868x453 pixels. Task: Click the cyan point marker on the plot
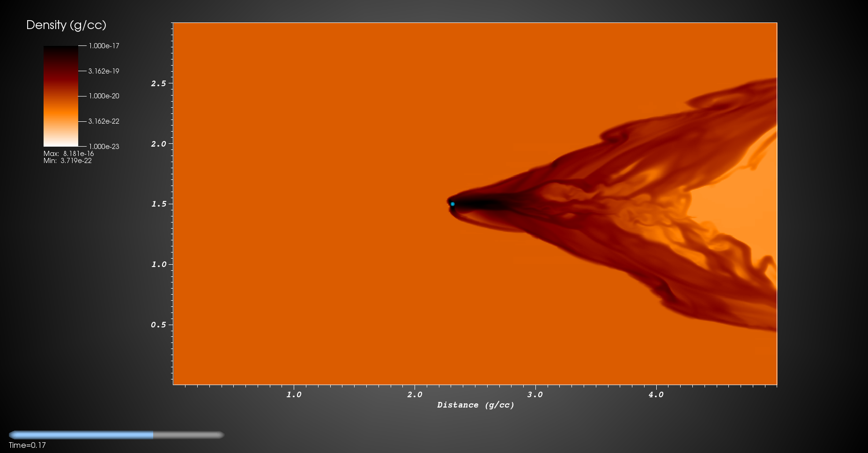tap(453, 204)
